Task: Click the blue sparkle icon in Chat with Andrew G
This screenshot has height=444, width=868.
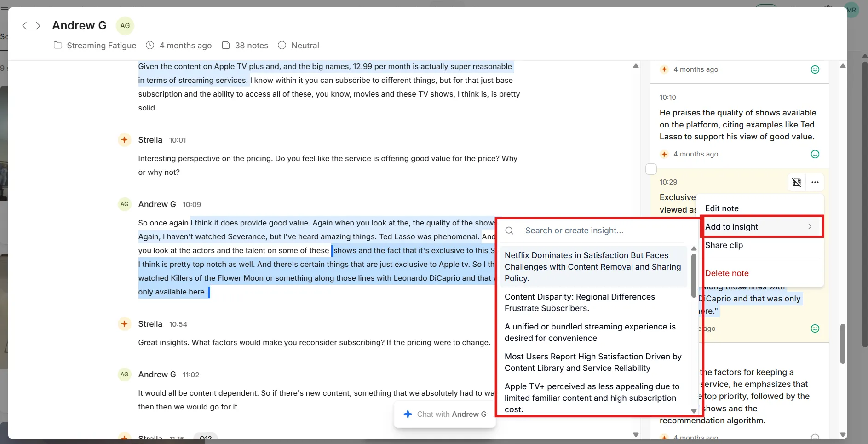Action: (408, 414)
